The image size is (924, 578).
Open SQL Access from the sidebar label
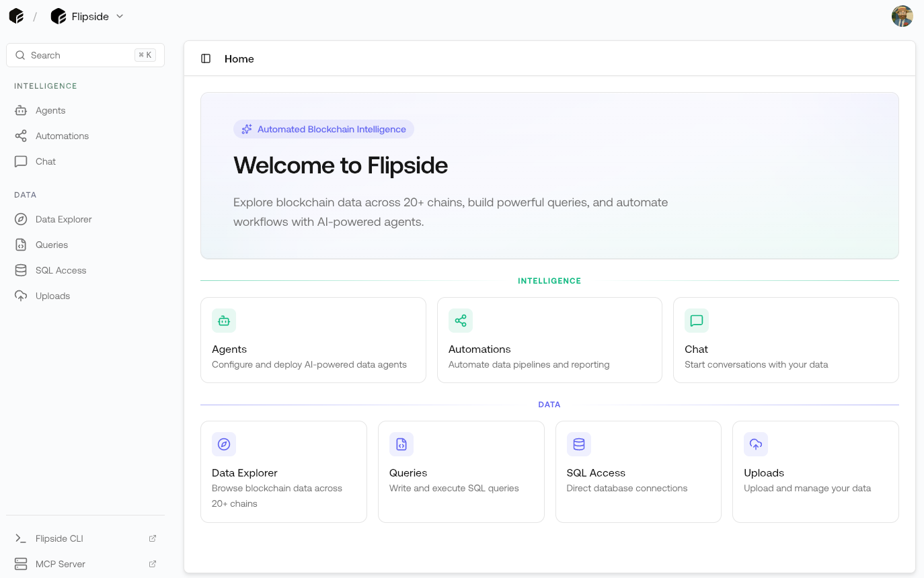click(61, 270)
